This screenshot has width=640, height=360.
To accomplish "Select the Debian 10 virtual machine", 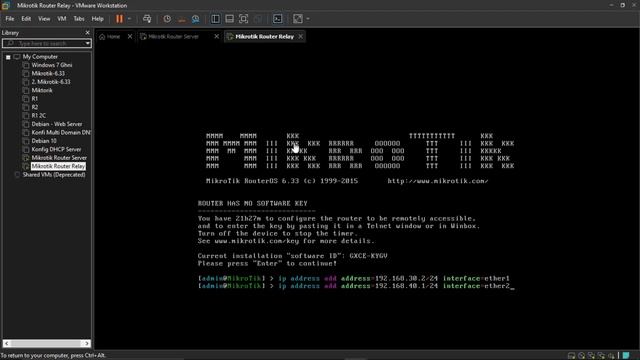I will point(44,141).
